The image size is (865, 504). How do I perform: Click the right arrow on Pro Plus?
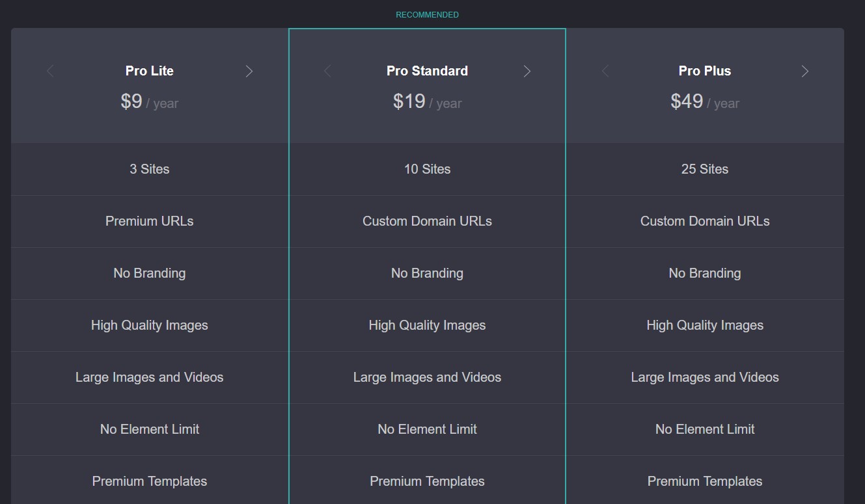click(x=804, y=71)
